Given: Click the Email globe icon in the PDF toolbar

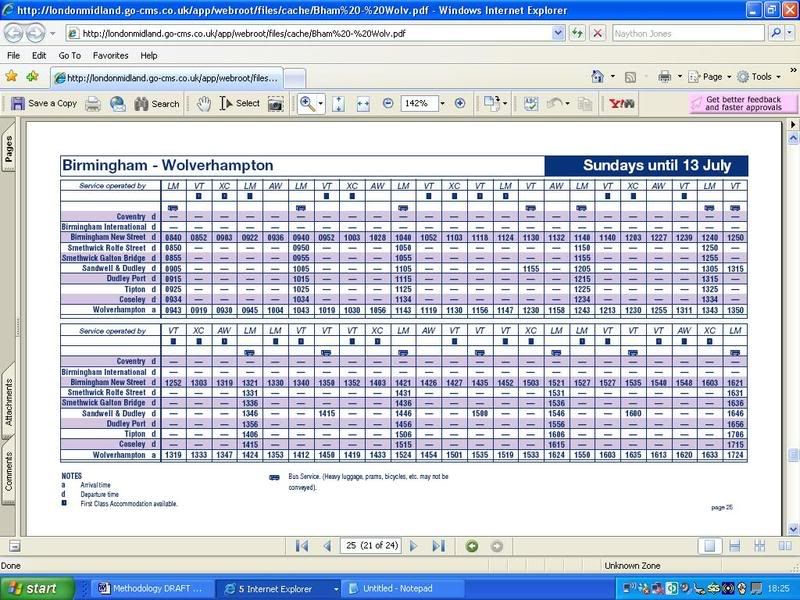Looking at the screenshot, I should tap(118, 104).
